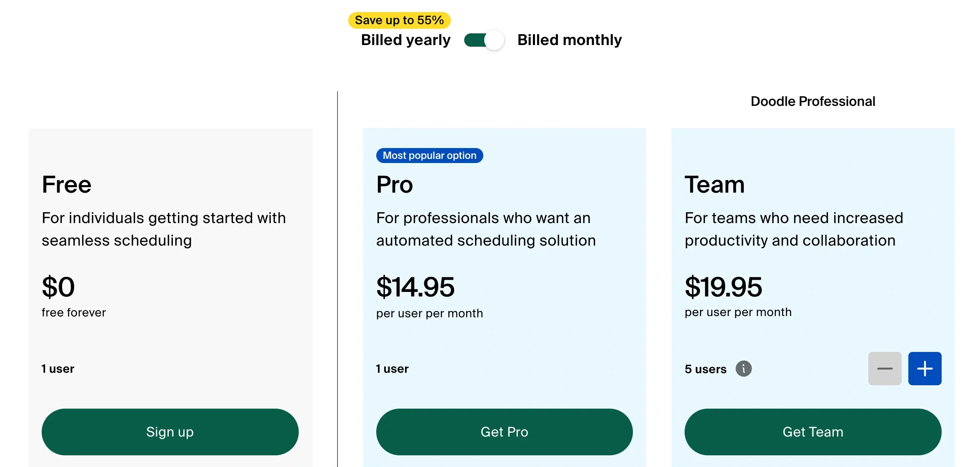Click the Pro plan heading

(394, 184)
